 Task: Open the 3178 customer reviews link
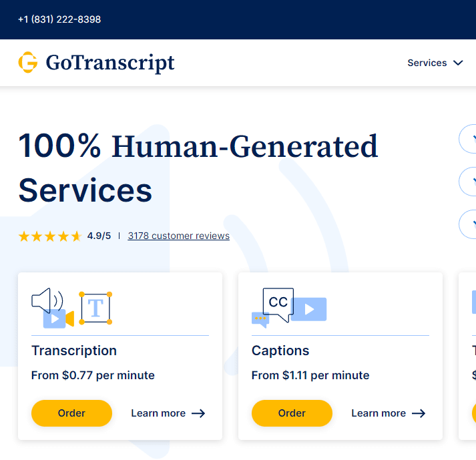click(x=178, y=236)
